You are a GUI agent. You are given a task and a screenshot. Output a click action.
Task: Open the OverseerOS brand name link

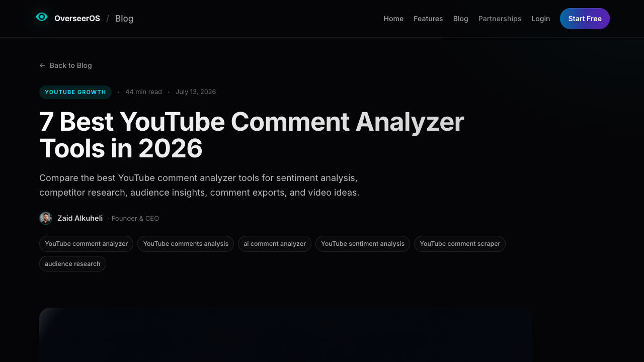pos(77,19)
